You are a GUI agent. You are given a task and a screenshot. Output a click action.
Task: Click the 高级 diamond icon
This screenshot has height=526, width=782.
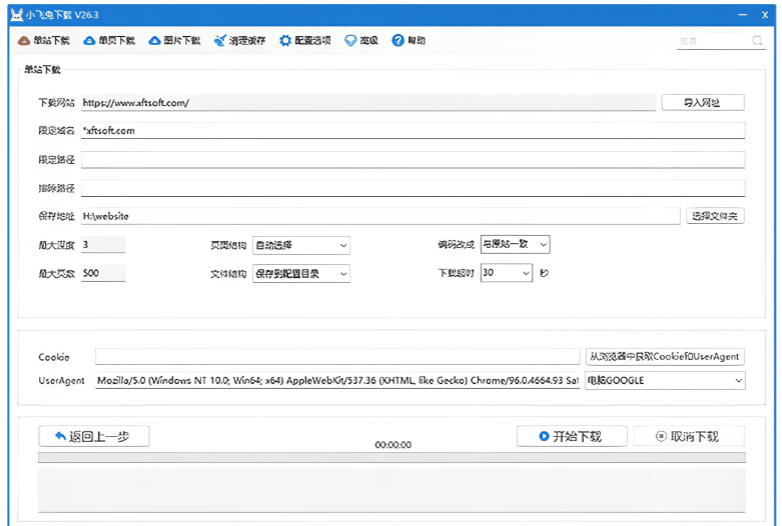(350, 41)
